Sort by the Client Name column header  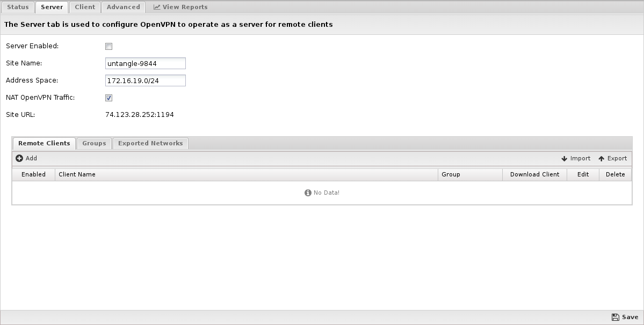pos(247,175)
